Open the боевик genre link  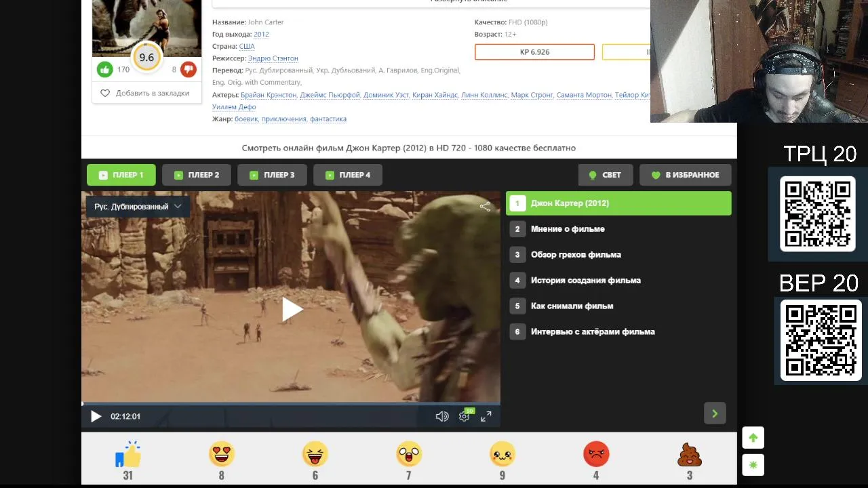point(246,119)
